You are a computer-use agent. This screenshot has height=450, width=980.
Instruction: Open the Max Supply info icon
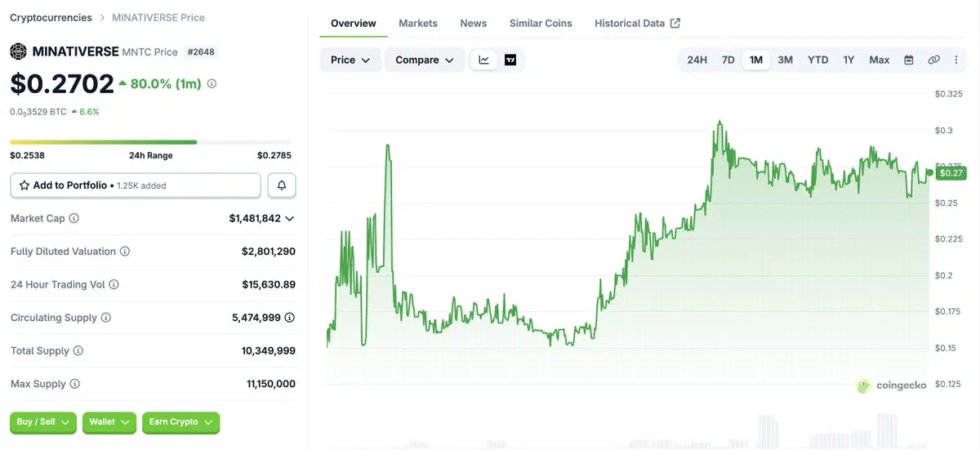click(75, 384)
